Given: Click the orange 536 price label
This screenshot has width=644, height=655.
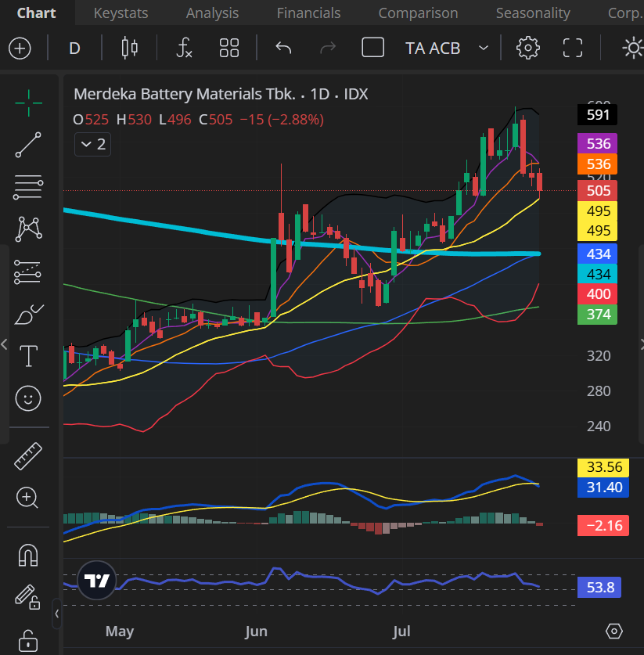Looking at the screenshot, I should click(597, 164).
